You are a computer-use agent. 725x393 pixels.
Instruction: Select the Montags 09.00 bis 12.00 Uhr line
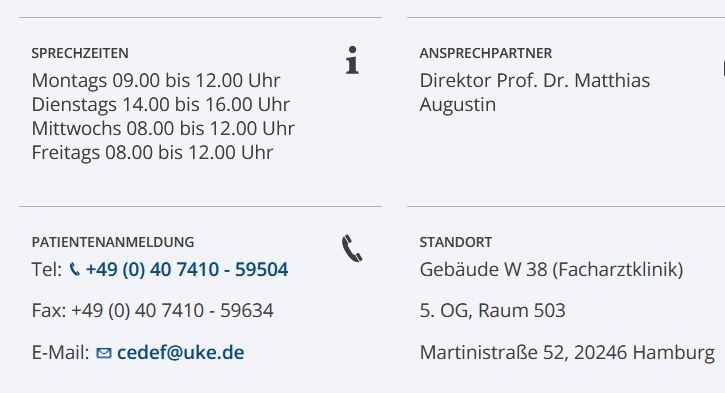pyautogui.click(x=156, y=81)
